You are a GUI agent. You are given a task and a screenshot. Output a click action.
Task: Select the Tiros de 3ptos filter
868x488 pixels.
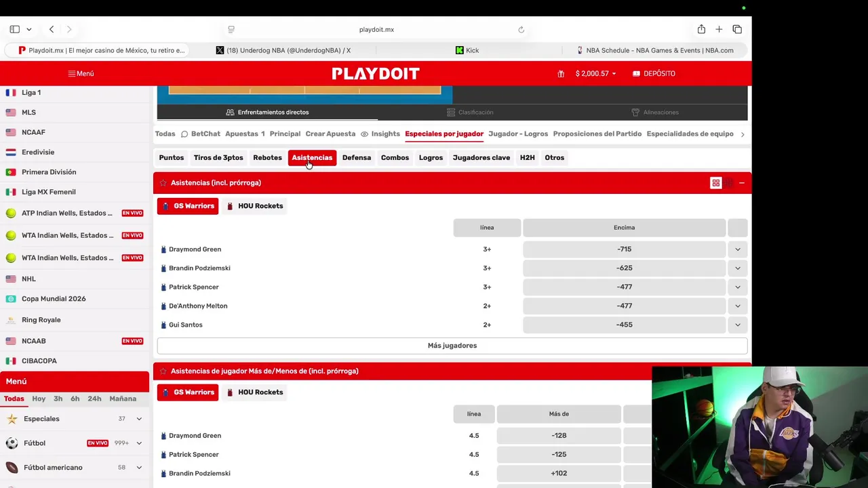point(218,158)
